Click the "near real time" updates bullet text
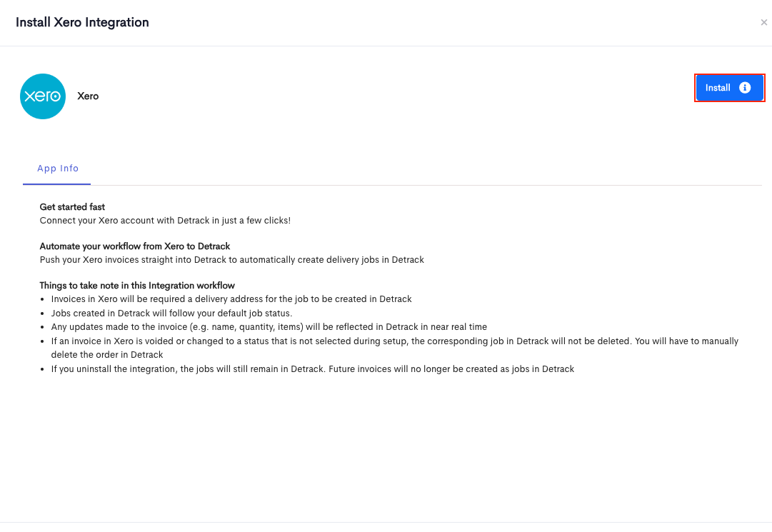The image size is (772, 532). point(269,327)
